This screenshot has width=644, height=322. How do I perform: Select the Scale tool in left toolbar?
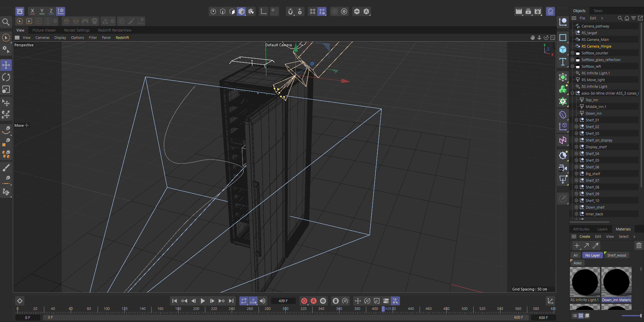click(x=6, y=90)
